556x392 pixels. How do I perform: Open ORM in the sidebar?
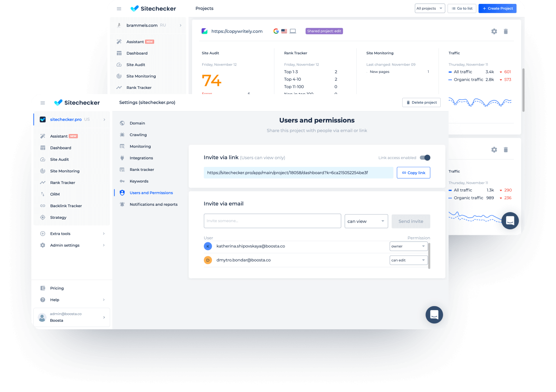[55, 194]
